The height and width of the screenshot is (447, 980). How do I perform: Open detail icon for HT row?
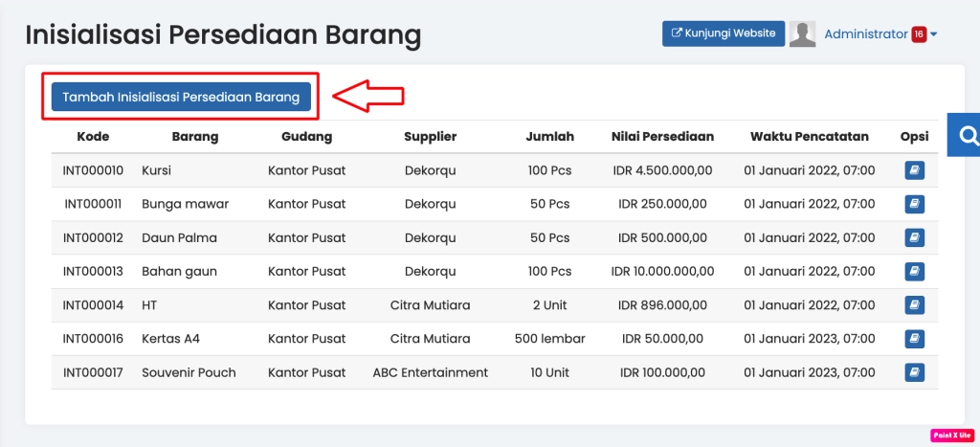pyautogui.click(x=914, y=305)
